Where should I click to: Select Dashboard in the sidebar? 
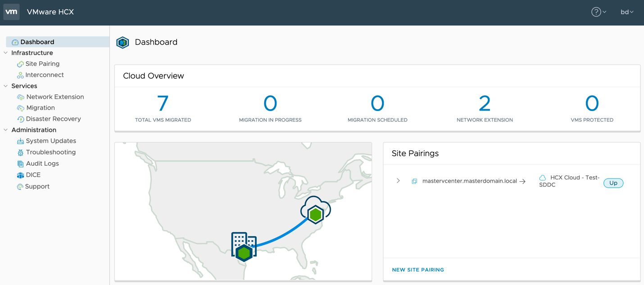pos(37,42)
